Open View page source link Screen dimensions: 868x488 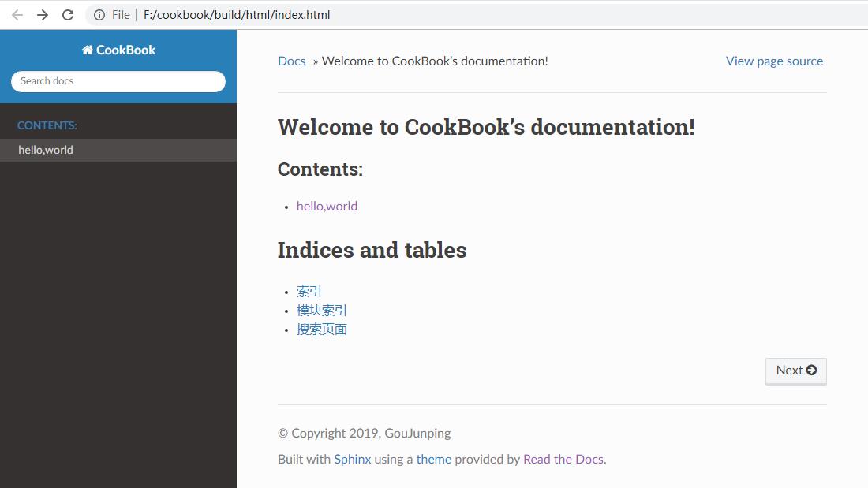click(774, 61)
